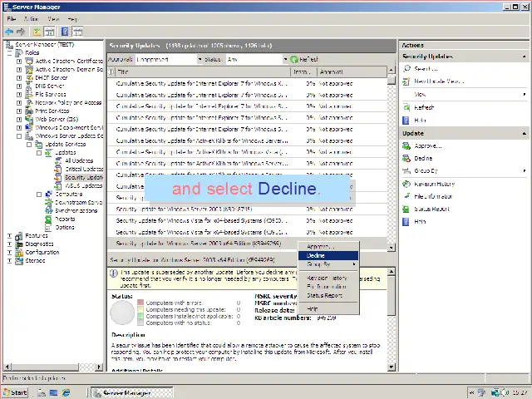This screenshot has height=399, width=532.
Task: Click the Options tree icon
Action: click(x=48, y=227)
